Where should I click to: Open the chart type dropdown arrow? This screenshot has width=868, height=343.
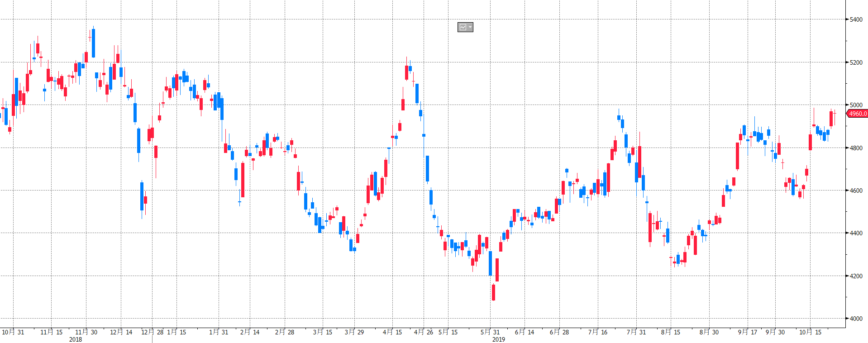(470, 28)
